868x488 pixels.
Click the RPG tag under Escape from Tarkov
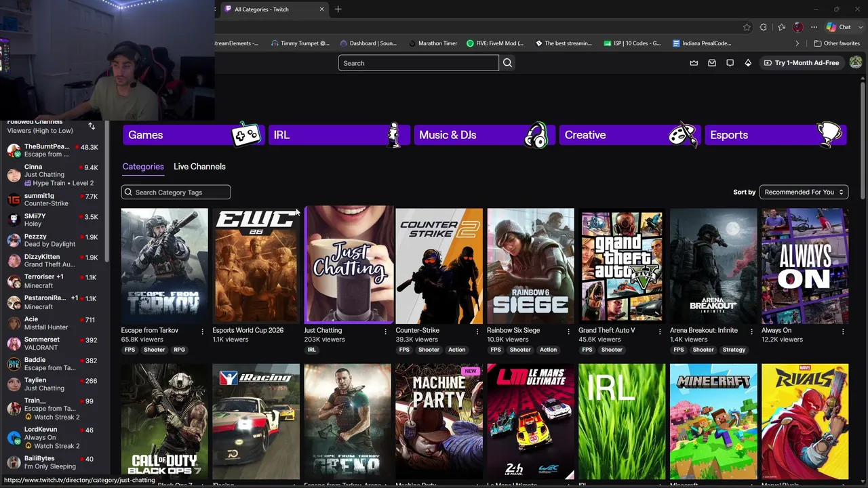coord(179,350)
